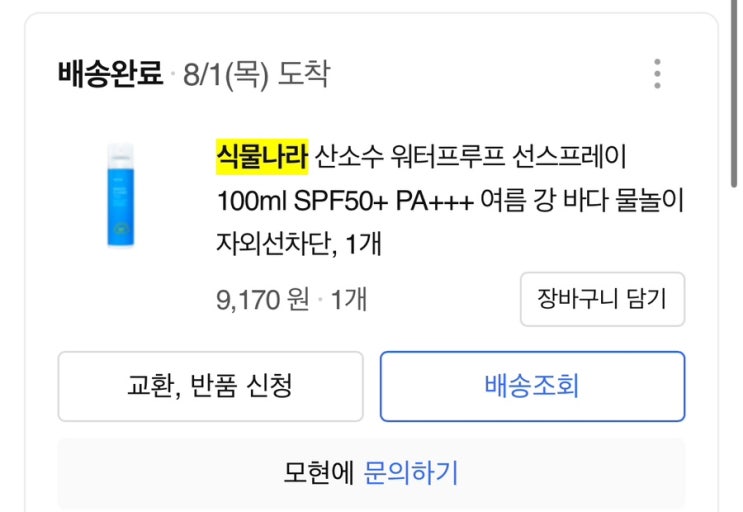Click the blue sunspray product thumbnail
This screenshot has height=512, width=743.
122,196
